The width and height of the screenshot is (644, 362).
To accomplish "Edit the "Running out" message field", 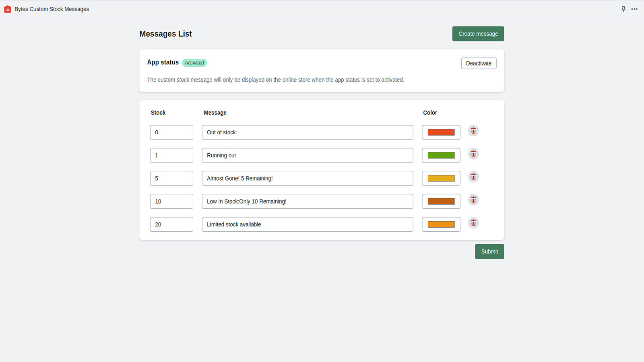I will pos(308,155).
